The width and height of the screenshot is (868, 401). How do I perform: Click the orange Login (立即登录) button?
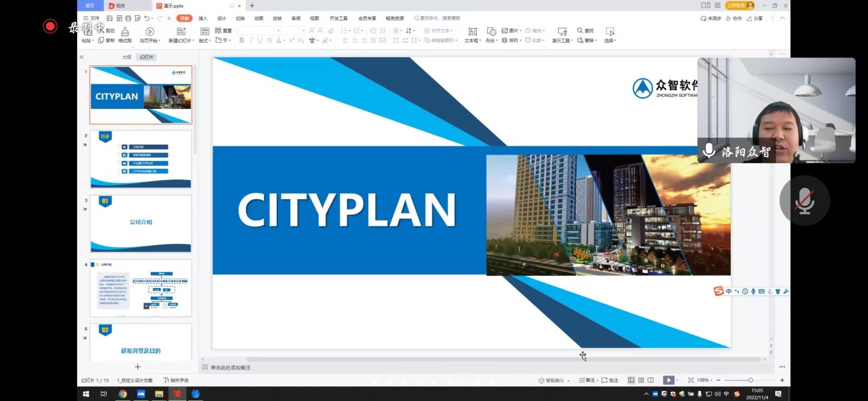pyautogui.click(x=740, y=5)
